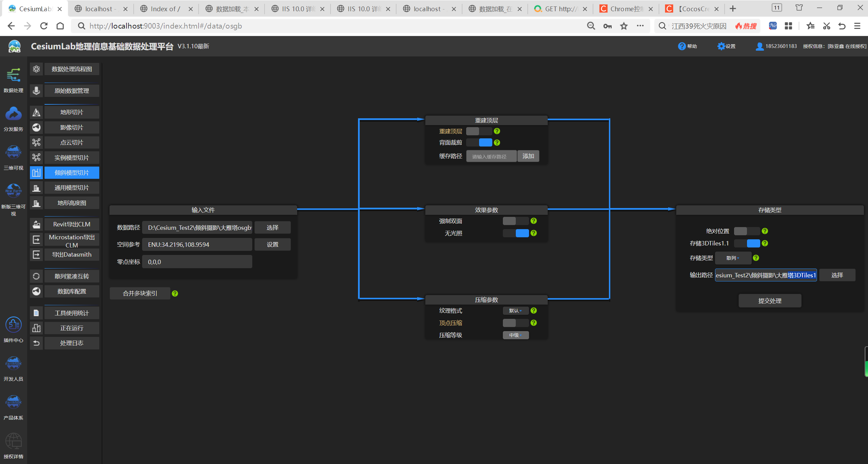Toggle the 存储3DTiles1.1 switch

coord(747,243)
